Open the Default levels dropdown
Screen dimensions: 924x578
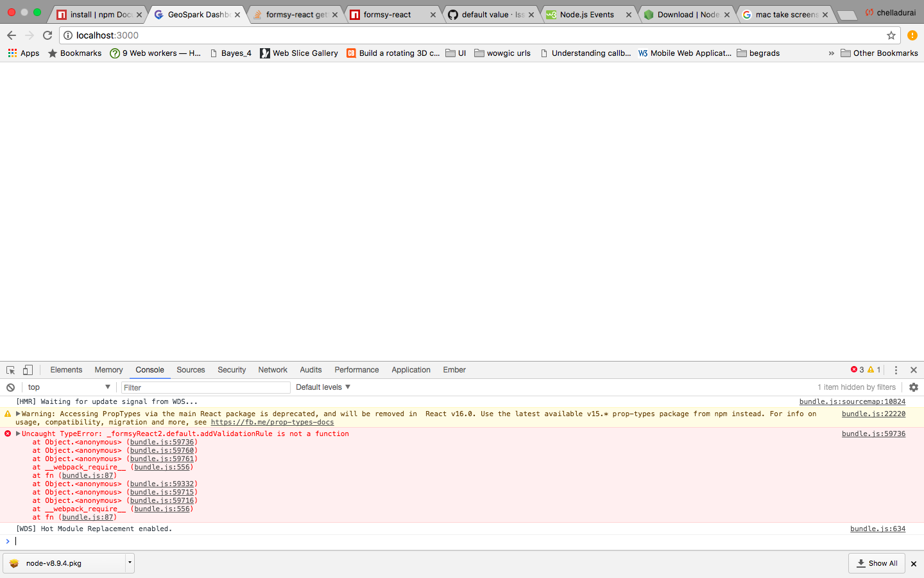coord(323,387)
